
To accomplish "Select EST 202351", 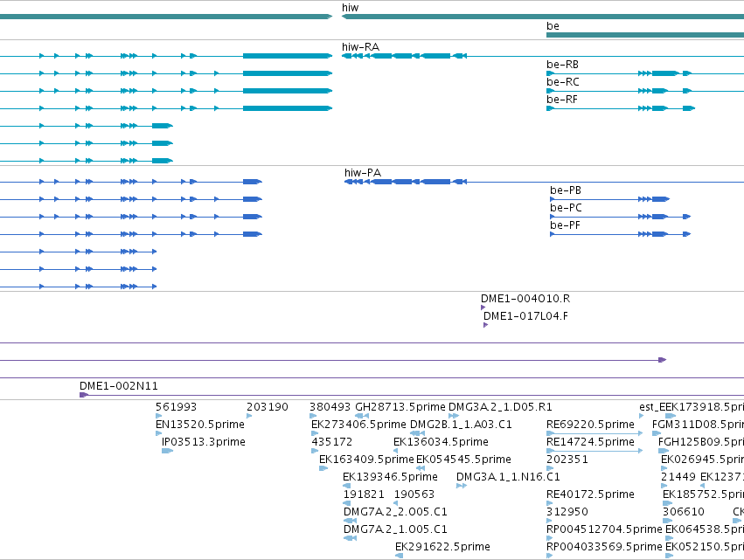I will (x=567, y=460).
